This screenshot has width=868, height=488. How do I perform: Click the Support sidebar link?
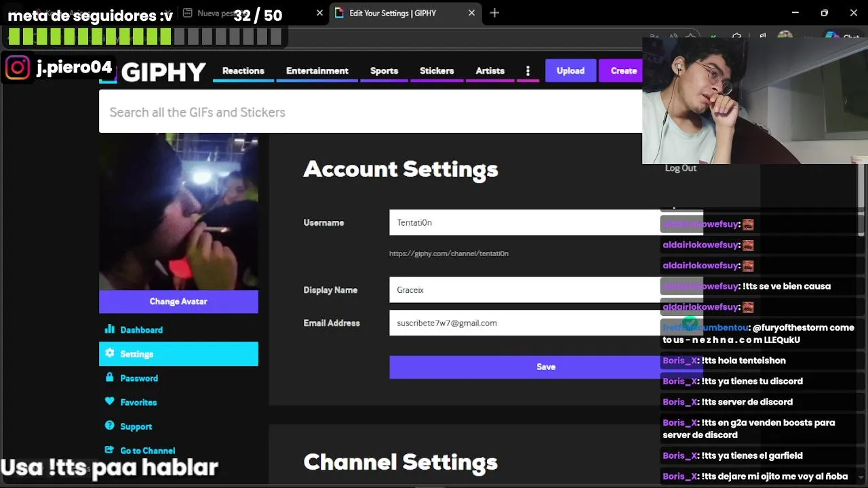(136, 426)
